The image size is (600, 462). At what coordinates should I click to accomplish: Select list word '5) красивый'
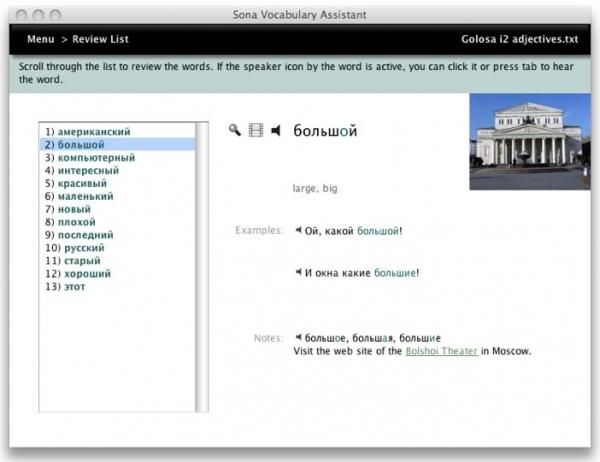117,183
